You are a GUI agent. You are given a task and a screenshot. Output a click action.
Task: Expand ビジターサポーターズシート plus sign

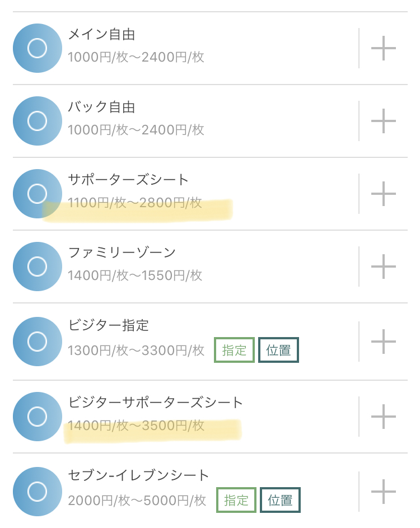point(383,417)
